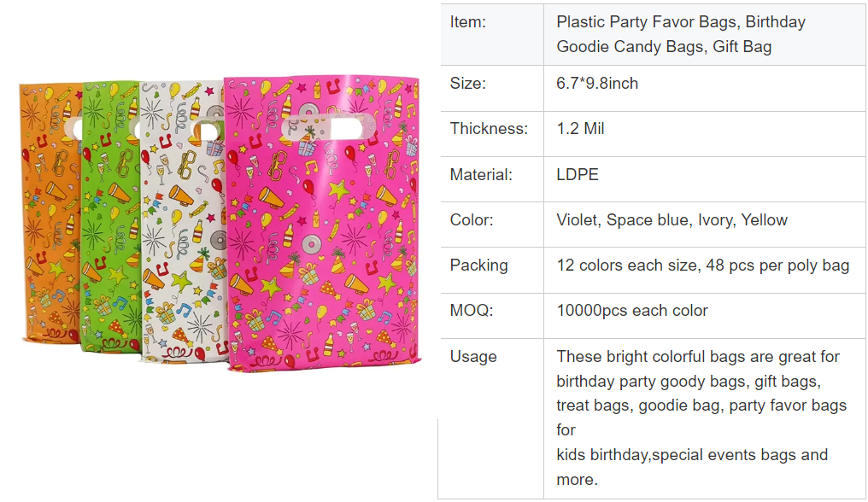
Task: Click the 6.7*9.8inch size value
Action: 597,84
